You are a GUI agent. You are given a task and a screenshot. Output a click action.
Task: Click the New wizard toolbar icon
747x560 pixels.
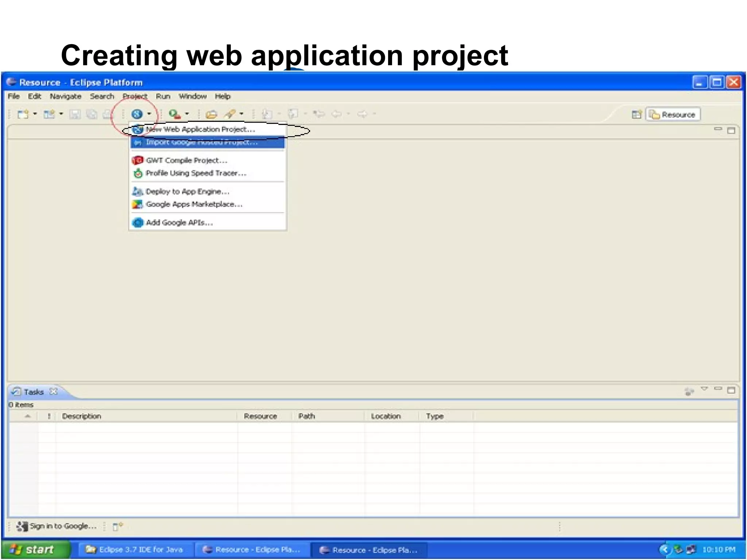pos(23,114)
